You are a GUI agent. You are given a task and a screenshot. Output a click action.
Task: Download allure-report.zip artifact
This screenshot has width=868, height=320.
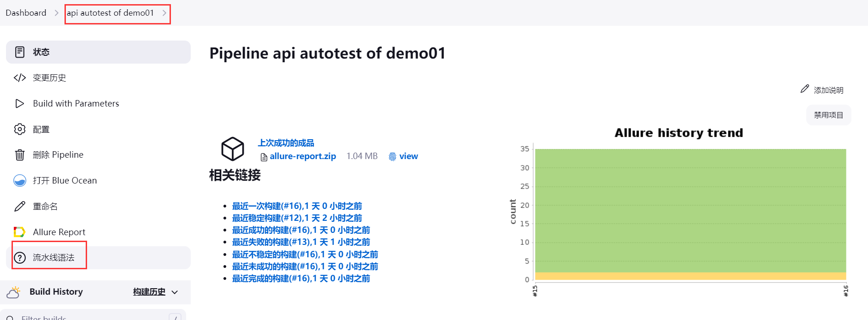tap(303, 156)
